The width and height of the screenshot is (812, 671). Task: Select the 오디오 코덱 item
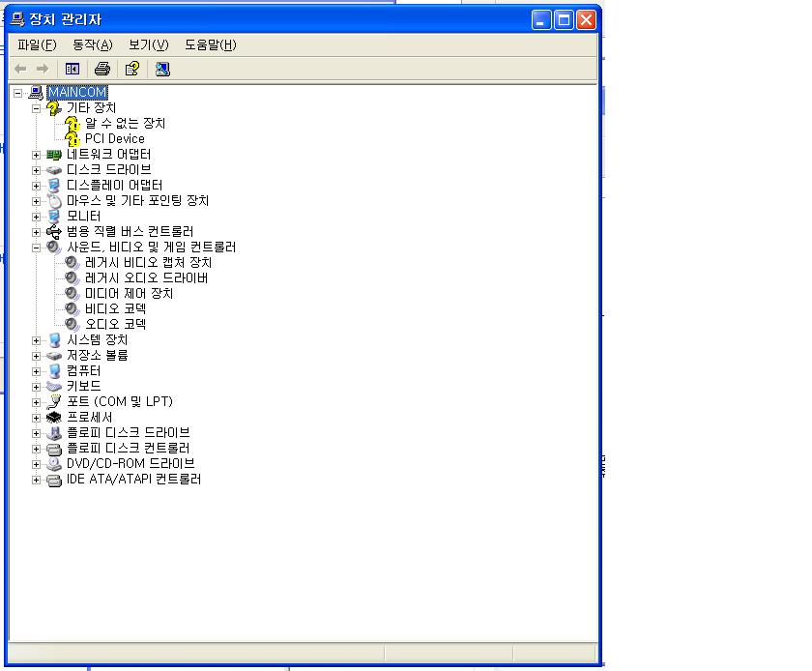115,324
